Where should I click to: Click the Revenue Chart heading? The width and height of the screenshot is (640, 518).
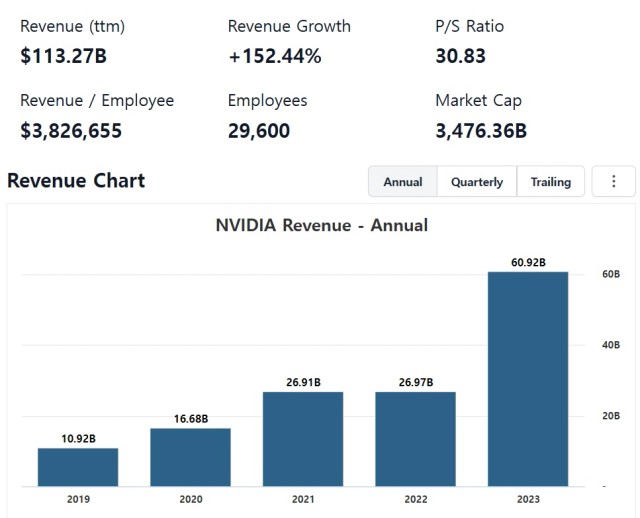[76, 180]
